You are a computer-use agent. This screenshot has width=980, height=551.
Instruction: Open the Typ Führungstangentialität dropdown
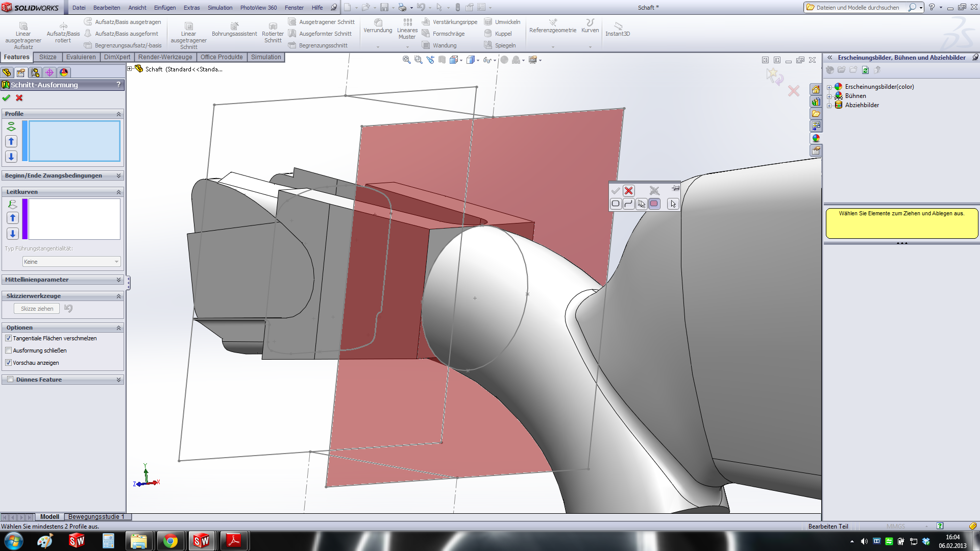71,262
